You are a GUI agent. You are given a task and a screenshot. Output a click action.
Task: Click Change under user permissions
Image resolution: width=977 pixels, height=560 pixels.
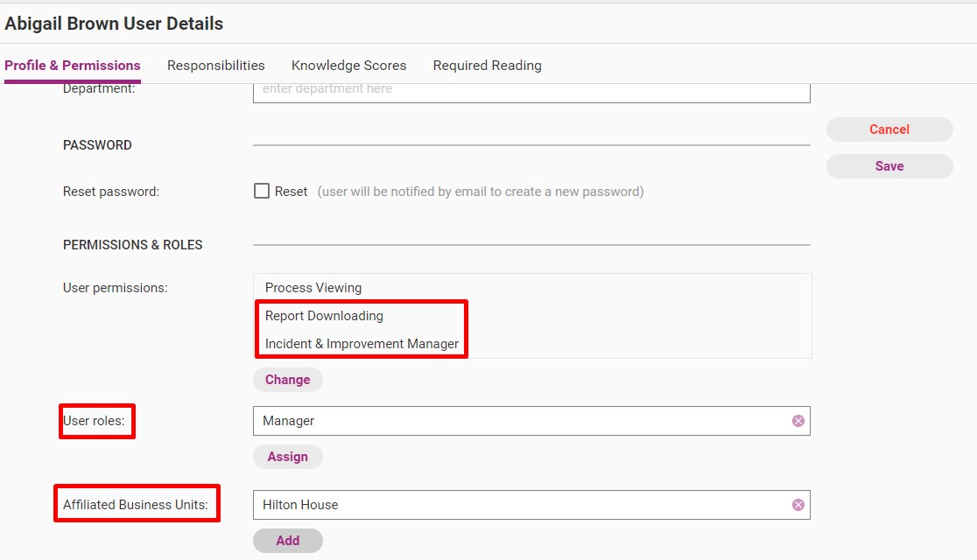pyautogui.click(x=288, y=380)
